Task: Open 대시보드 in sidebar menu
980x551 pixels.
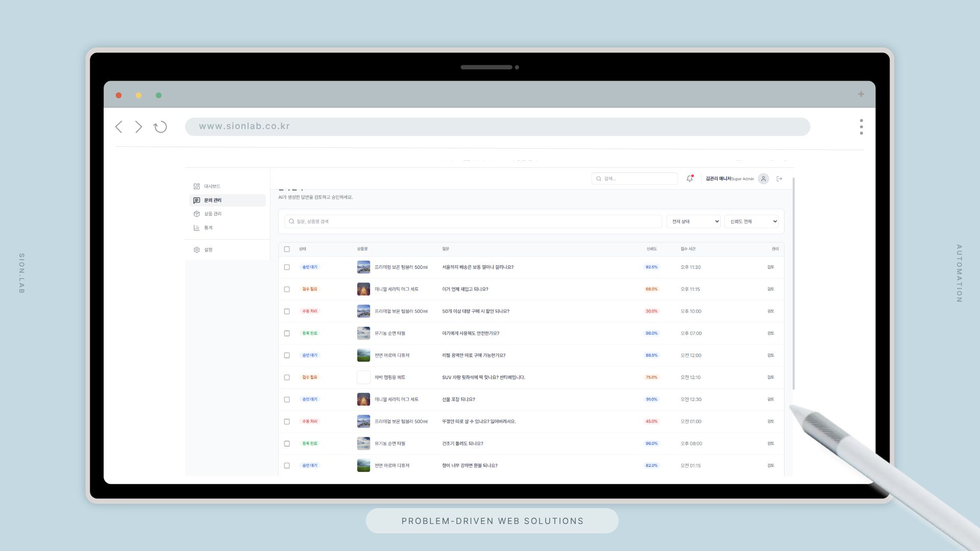Action: [x=212, y=187]
